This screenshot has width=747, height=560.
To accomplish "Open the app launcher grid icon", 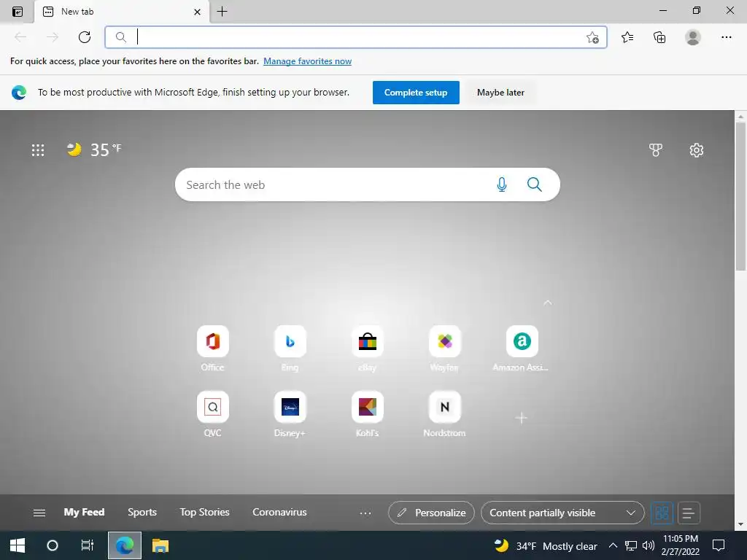I will [x=38, y=150].
